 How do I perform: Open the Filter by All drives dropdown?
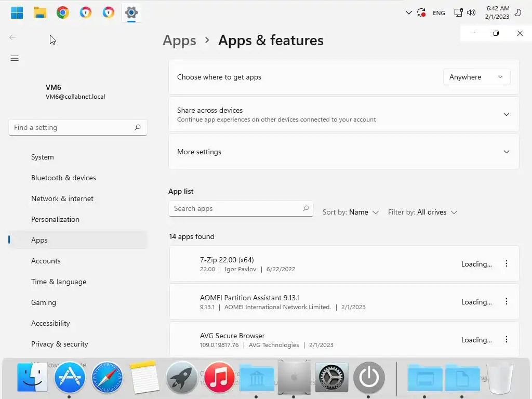pyautogui.click(x=423, y=212)
